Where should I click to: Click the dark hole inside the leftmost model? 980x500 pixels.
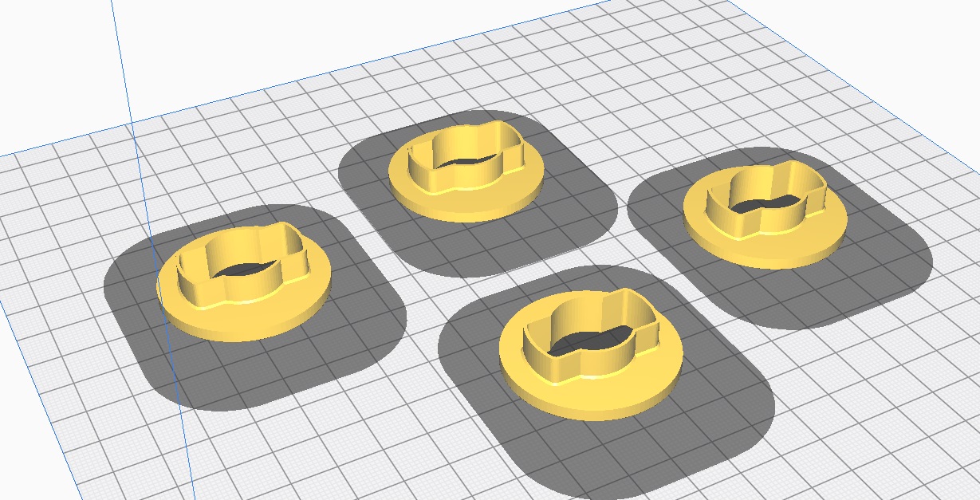pyautogui.click(x=241, y=271)
